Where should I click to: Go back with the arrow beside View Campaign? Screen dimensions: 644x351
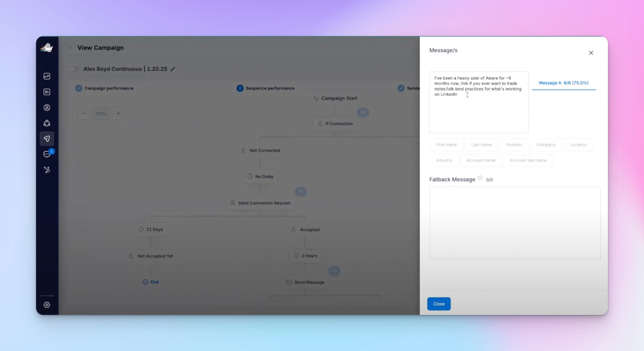(x=70, y=48)
